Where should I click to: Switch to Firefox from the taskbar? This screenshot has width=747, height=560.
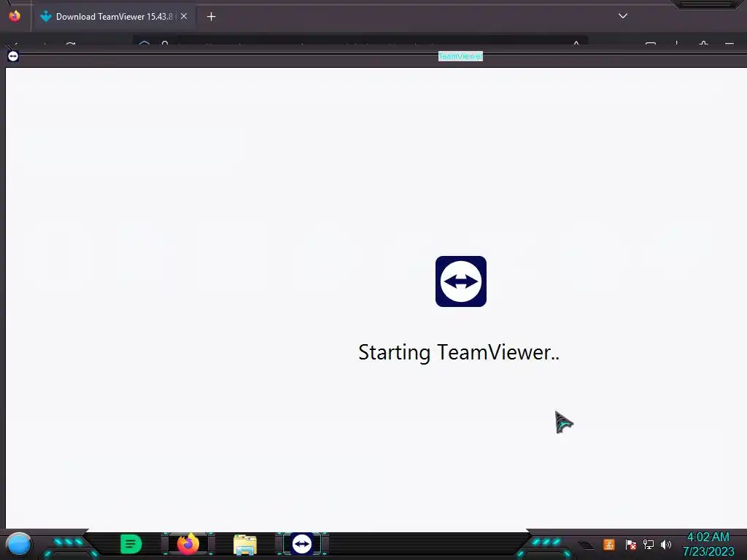pos(188,544)
